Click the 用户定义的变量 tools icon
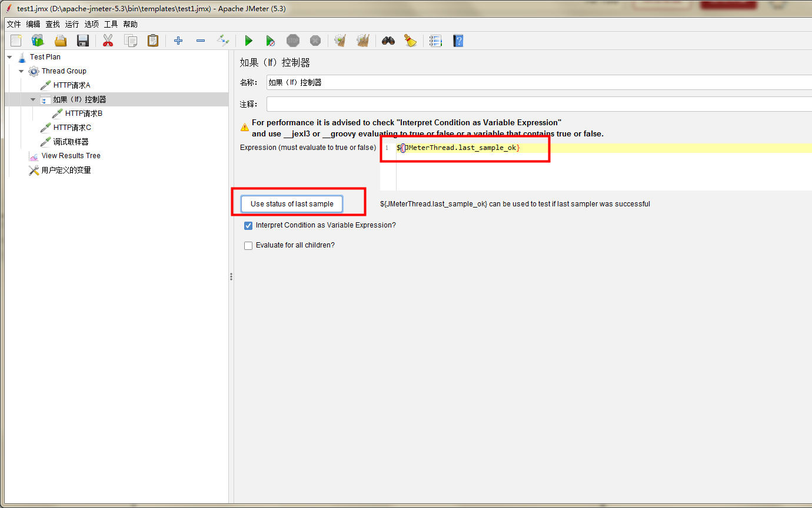The height and width of the screenshot is (508, 812). tap(34, 170)
